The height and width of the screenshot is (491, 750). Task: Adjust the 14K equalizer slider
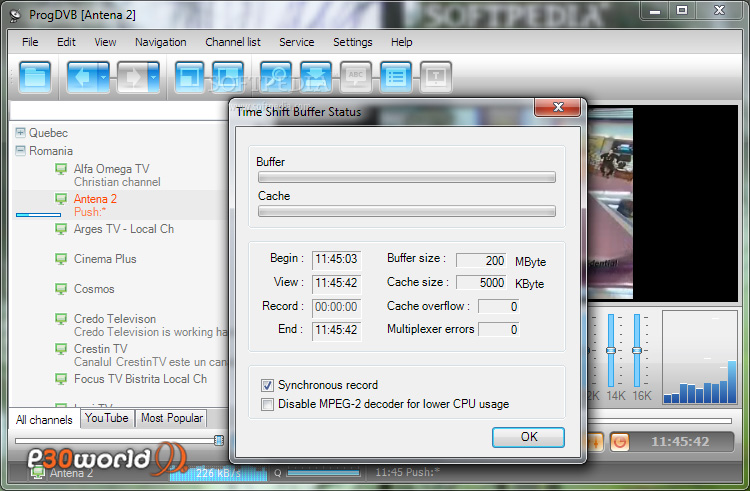[x=611, y=350]
